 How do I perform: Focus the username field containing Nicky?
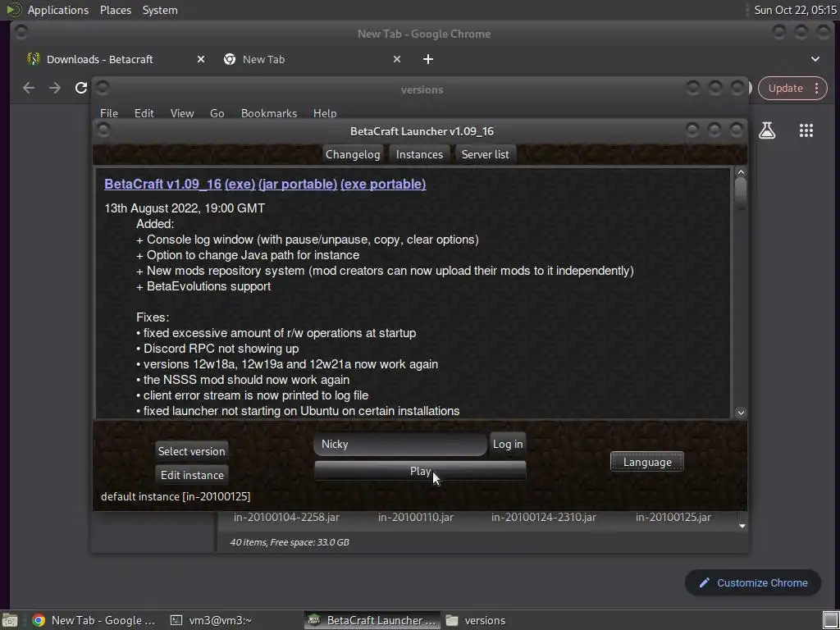click(400, 444)
